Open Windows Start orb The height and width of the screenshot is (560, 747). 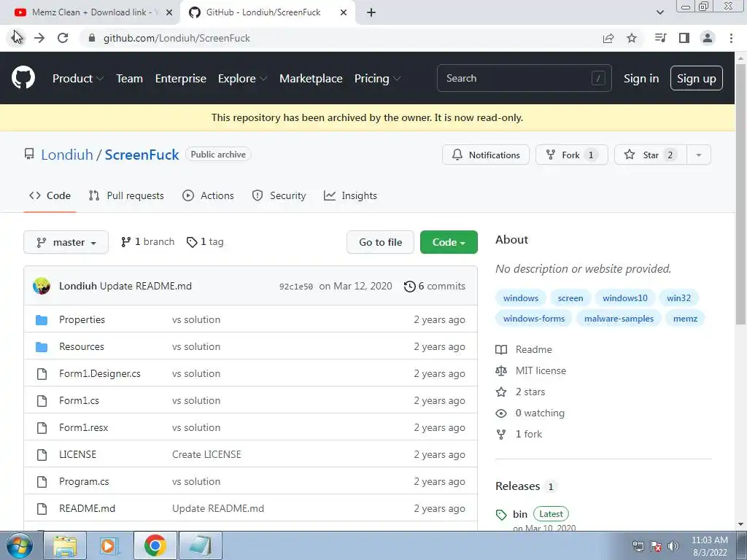(20, 545)
